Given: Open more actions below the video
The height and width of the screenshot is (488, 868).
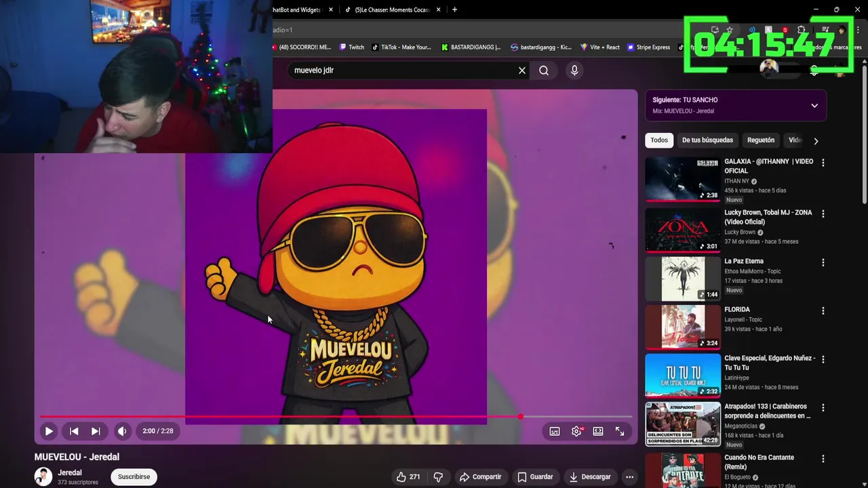Looking at the screenshot, I should point(629,476).
